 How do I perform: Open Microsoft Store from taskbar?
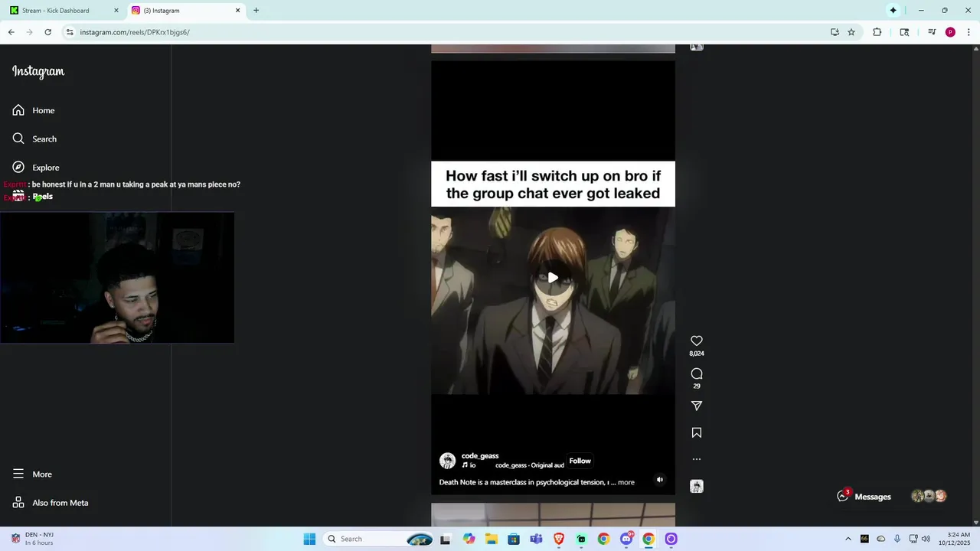(514, 539)
